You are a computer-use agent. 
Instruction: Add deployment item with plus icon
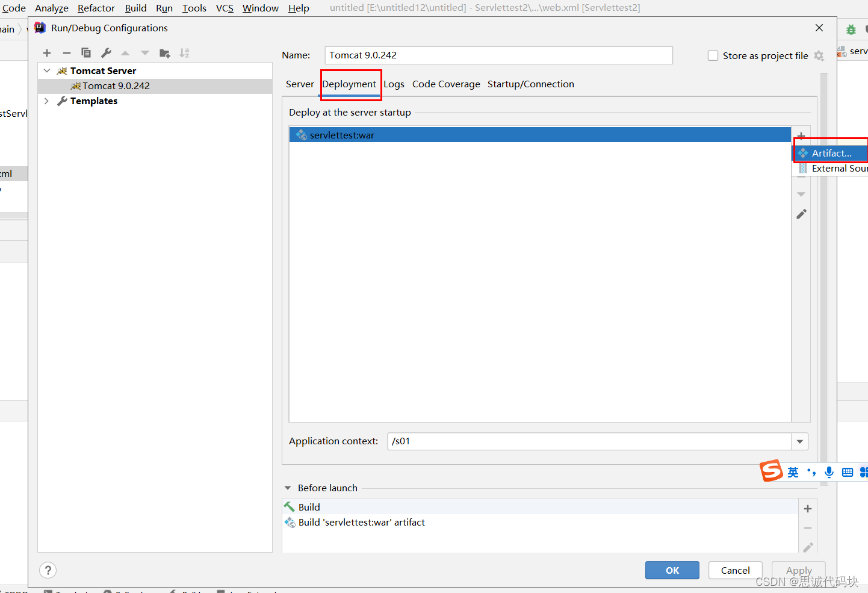coord(801,135)
